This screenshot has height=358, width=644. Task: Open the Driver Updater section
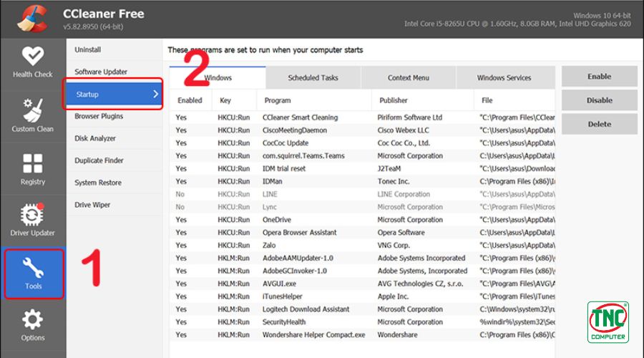coord(32,220)
